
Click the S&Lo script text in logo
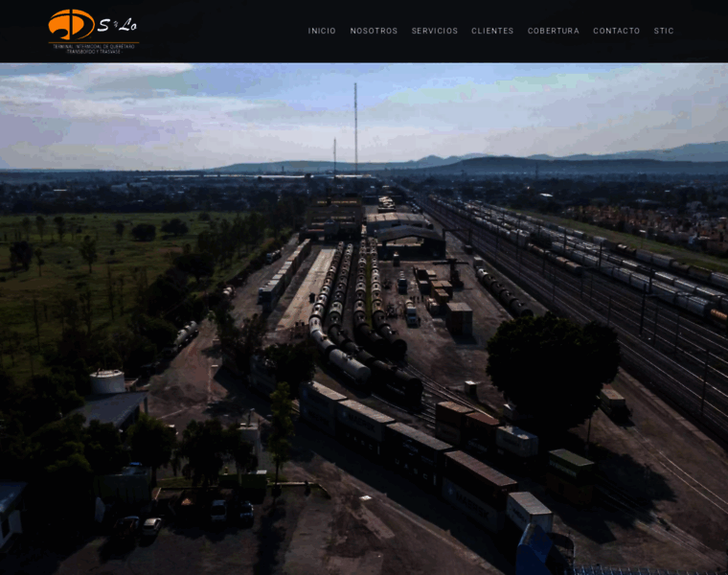tap(118, 25)
